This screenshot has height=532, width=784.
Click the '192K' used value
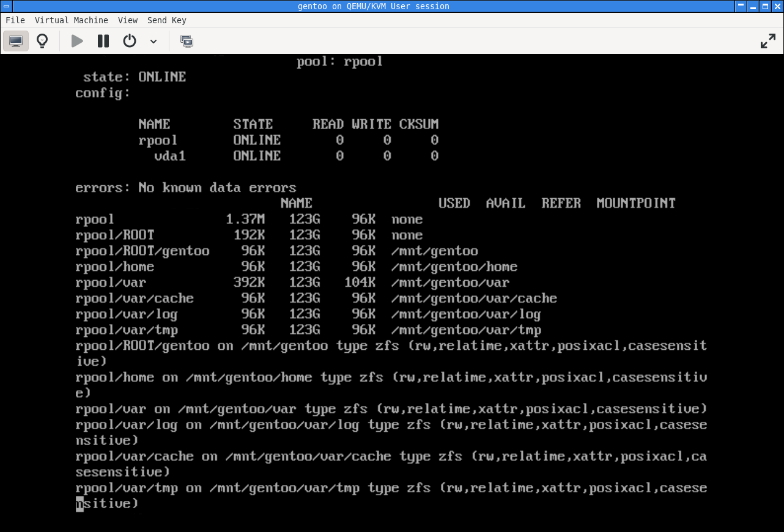249,235
